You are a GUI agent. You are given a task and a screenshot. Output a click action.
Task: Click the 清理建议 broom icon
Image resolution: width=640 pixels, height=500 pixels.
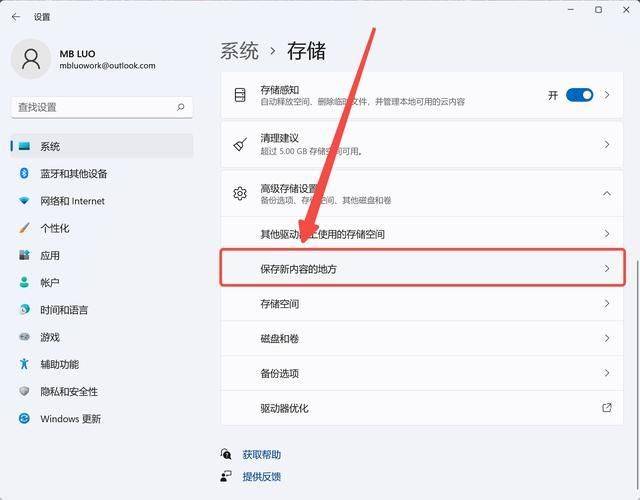coord(240,144)
